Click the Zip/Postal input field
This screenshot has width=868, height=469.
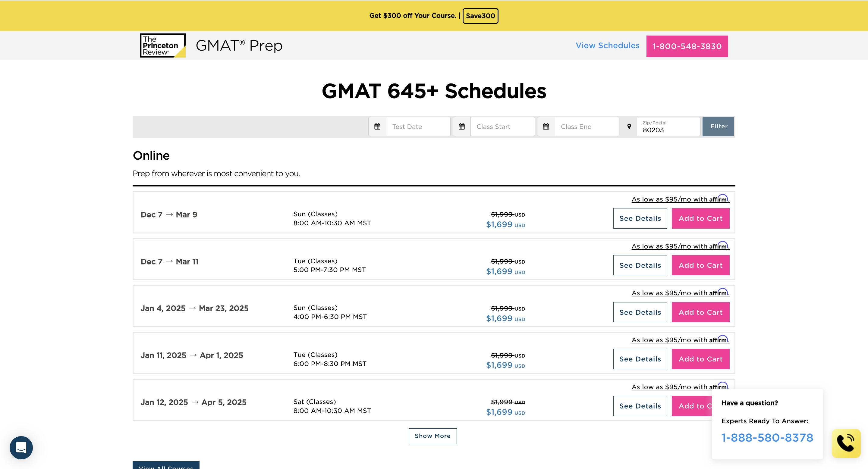[668, 127]
